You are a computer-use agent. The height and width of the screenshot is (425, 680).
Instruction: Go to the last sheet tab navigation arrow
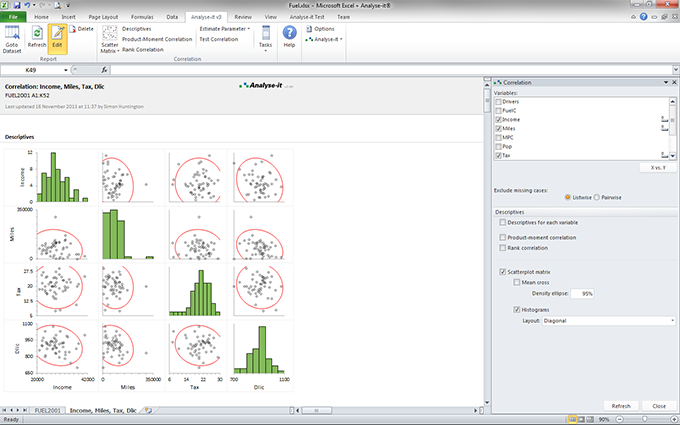tap(25, 410)
